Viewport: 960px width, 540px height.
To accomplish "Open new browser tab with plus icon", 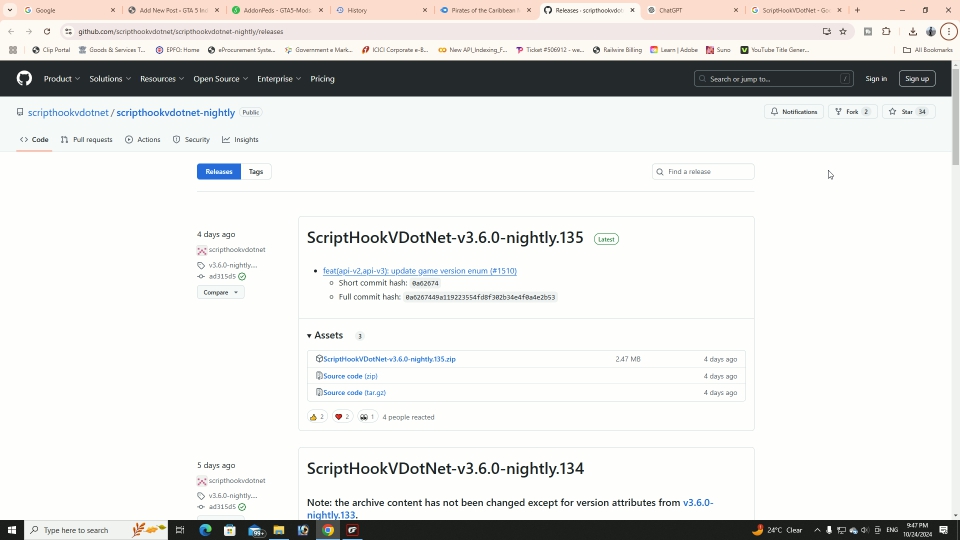I will click(857, 10).
